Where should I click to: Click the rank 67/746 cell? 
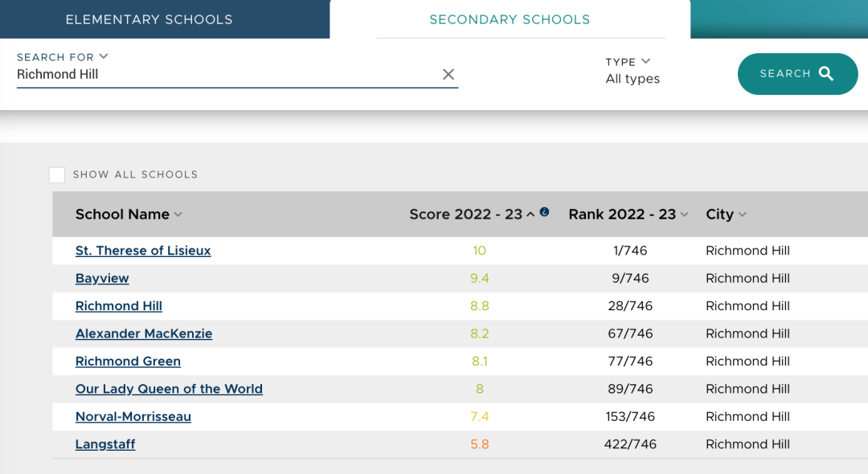pos(630,333)
